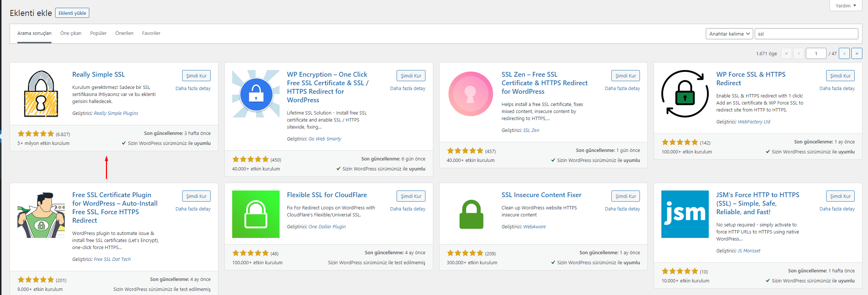This screenshot has width=868, height=295.
Task: Open the WP Encryption – One Click title link
Action: coord(328,87)
